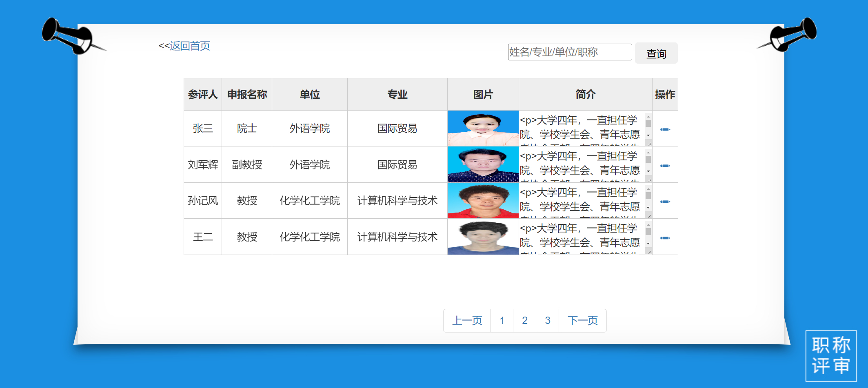Open 孙记风's photo thumbnail

pyautogui.click(x=483, y=201)
